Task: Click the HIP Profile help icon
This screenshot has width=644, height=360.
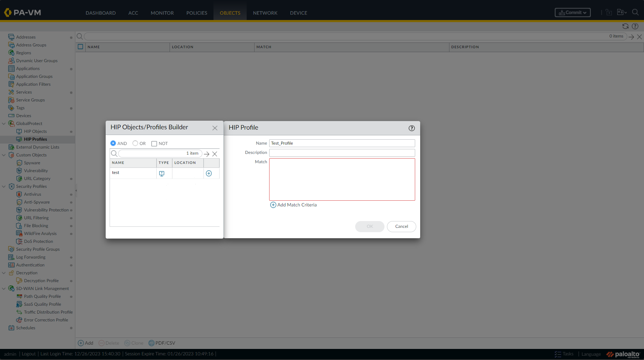Action: (412, 128)
